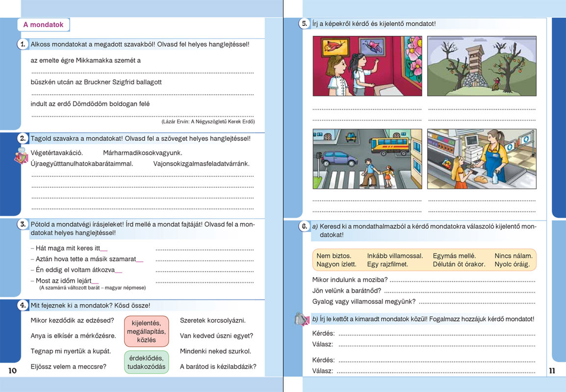The image size is (566, 392).
Task: Click the exercise 6 number badge
Action: [x=305, y=226]
